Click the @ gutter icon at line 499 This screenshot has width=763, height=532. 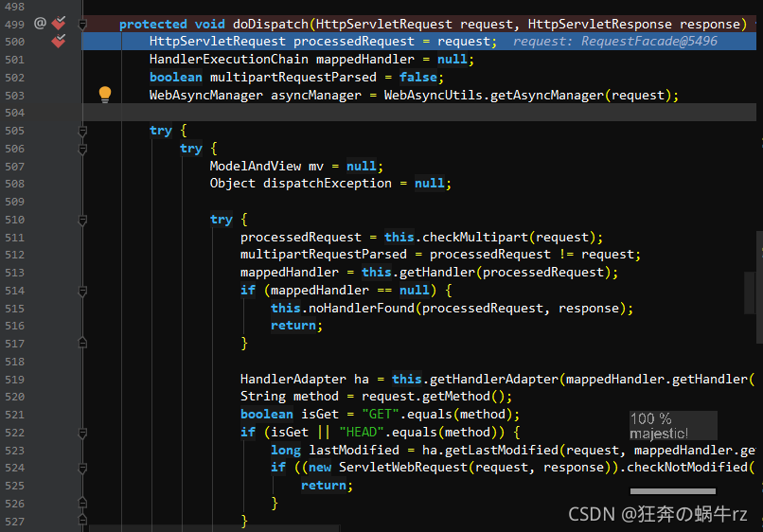coord(41,23)
